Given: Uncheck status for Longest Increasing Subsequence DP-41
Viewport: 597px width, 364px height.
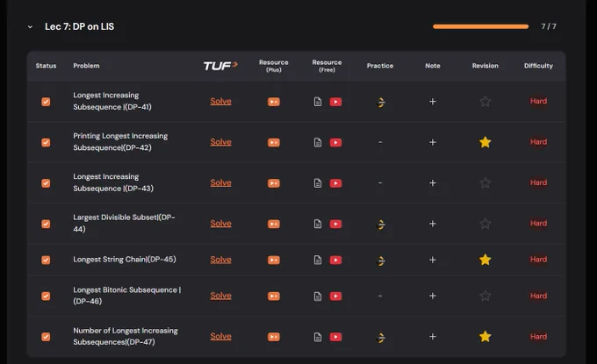Looking at the screenshot, I should pyautogui.click(x=46, y=102).
